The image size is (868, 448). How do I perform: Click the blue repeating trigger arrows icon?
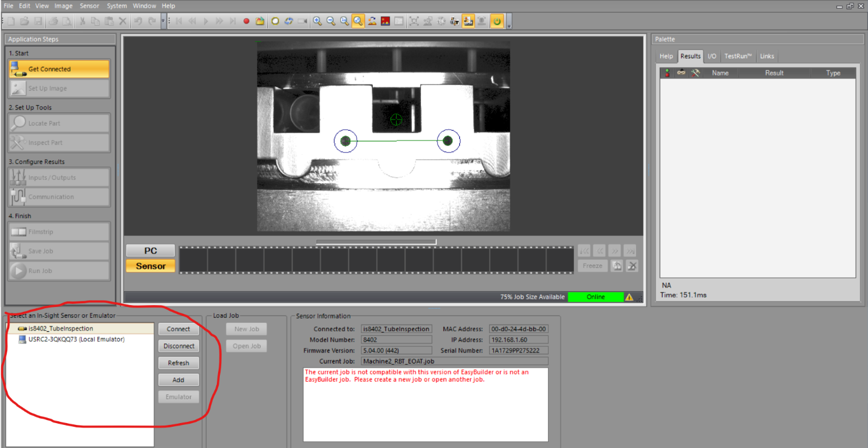pyautogui.click(x=289, y=21)
